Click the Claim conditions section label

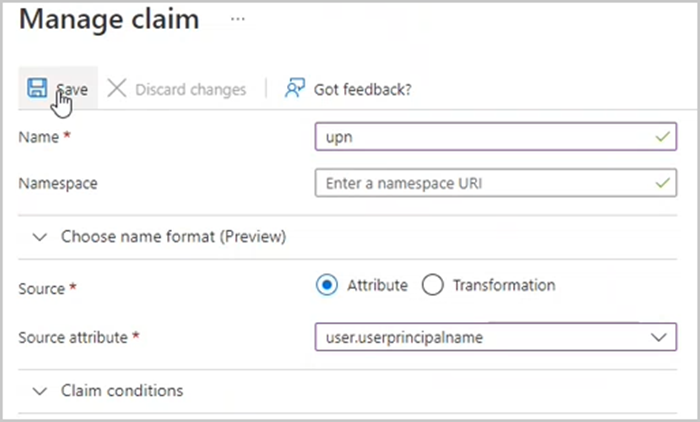point(122,390)
